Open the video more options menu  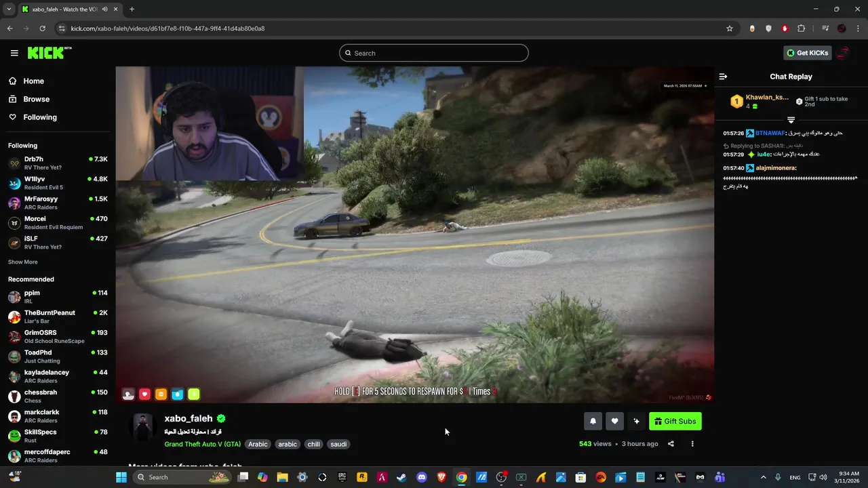click(692, 444)
